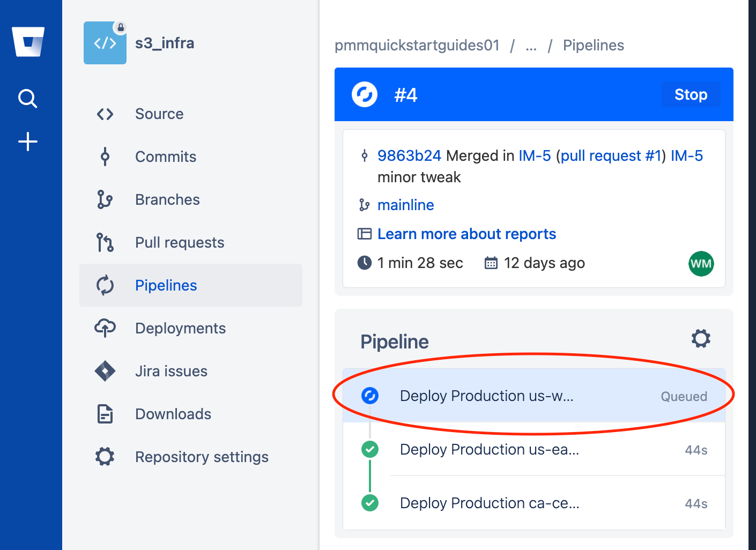Click the search magnifier icon

pyautogui.click(x=27, y=99)
